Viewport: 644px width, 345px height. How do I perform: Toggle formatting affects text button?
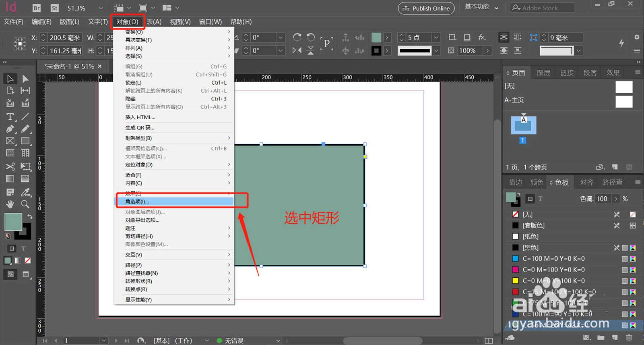(x=23, y=249)
